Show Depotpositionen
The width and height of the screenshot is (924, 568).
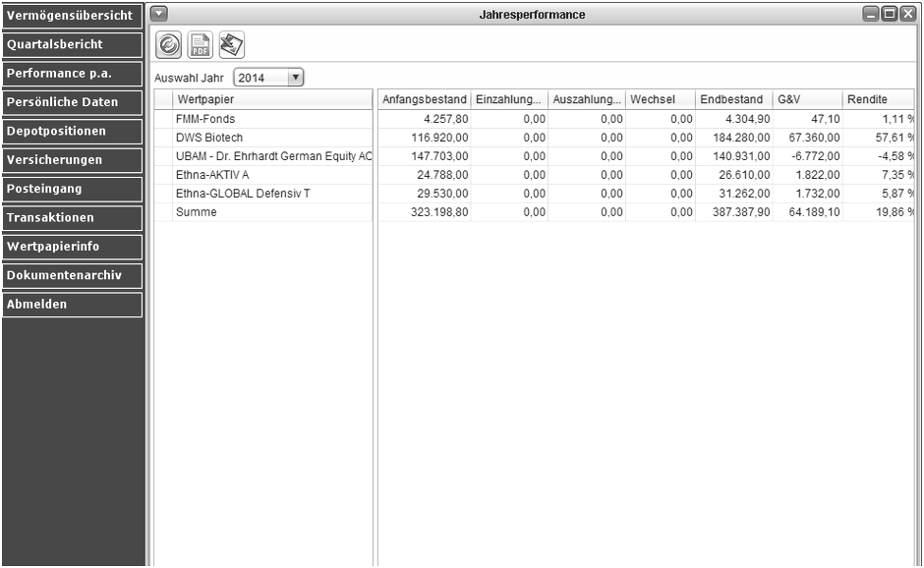(x=72, y=131)
